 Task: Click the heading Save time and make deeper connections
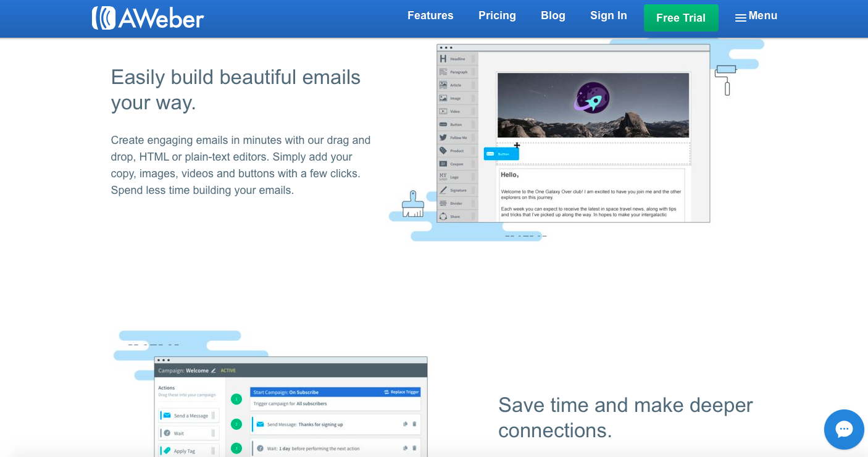click(625, 417)
